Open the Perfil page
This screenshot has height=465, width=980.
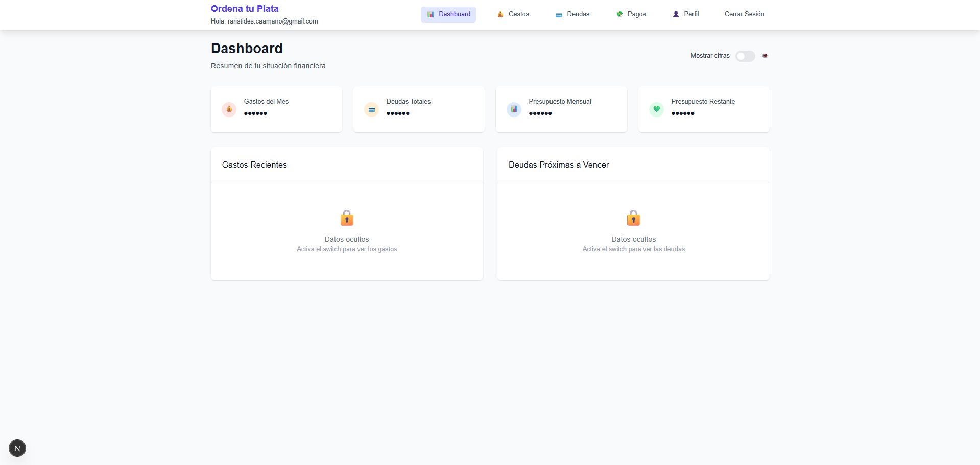pos(685,14)
